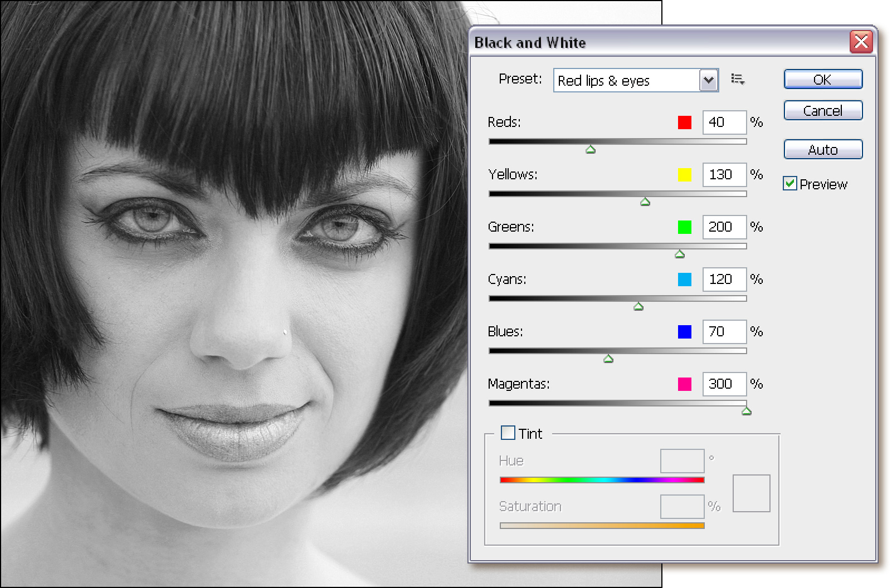Click the Yellows color swatch
The height and width of the screenshot is (588, 892).
click(x=684, y=175)
